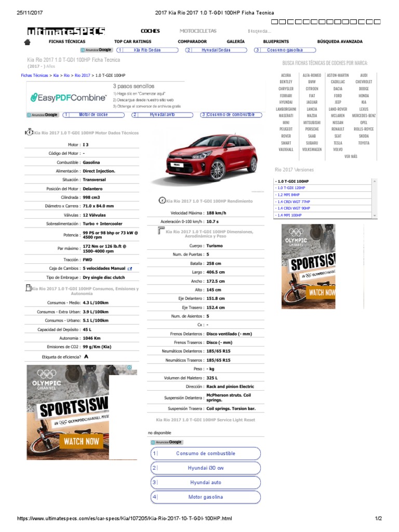Image resolution: width=399 pixels, height=532 pixels.
Task: Open the Galería menu
Action: 235,42
